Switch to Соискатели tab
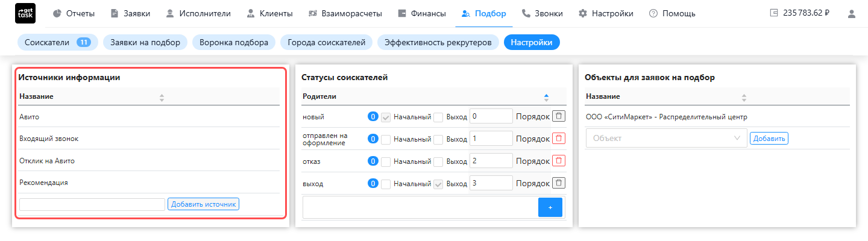Viewport: 868px width, 241px height. coord(57,42)
